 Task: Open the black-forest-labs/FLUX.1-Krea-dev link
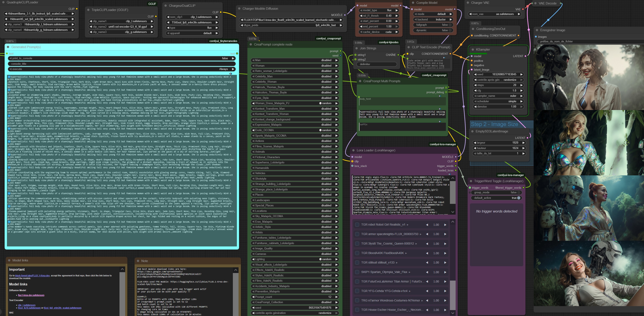pos(32,276)
